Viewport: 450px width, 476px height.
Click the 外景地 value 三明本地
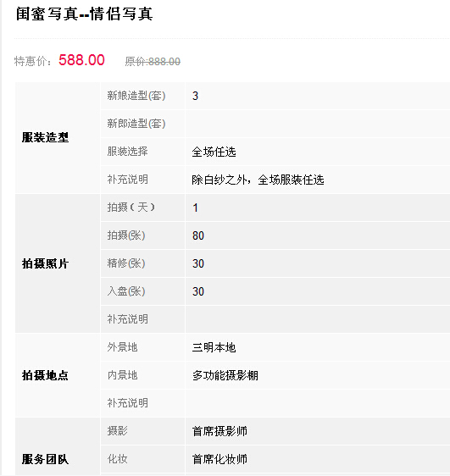214,347
